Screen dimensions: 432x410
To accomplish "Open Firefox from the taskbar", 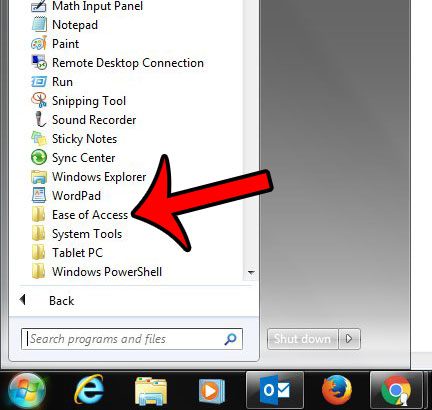I will point(337,390).
